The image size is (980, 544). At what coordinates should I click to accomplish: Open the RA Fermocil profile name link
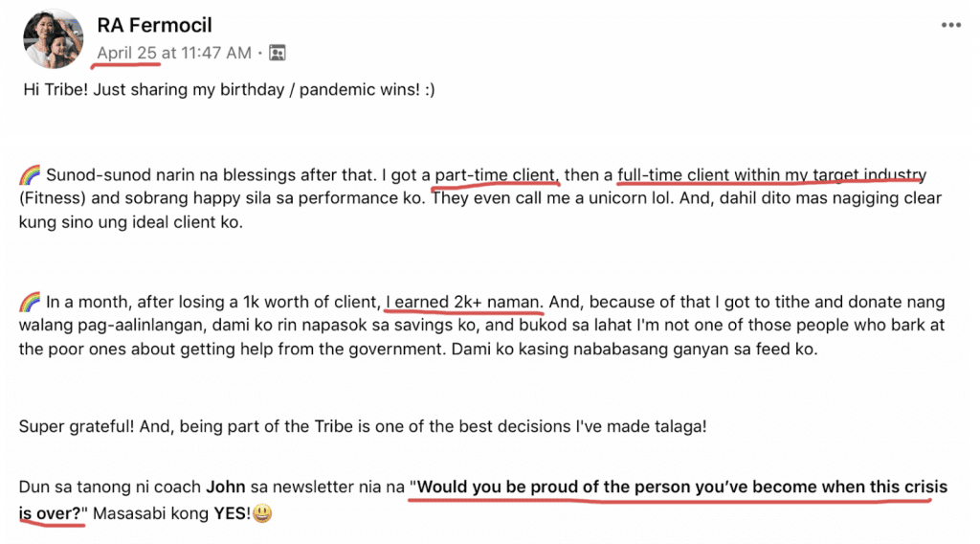(x=154, y=25)
